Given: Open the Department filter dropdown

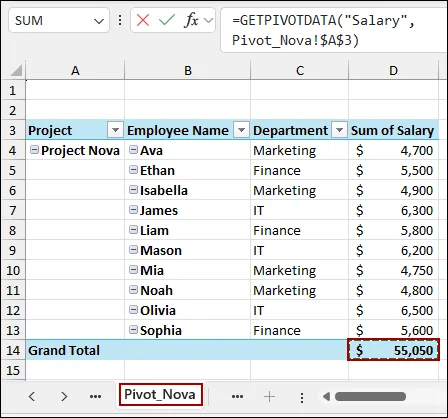Looking at the screenshot, I should click(x=339, y=130).
